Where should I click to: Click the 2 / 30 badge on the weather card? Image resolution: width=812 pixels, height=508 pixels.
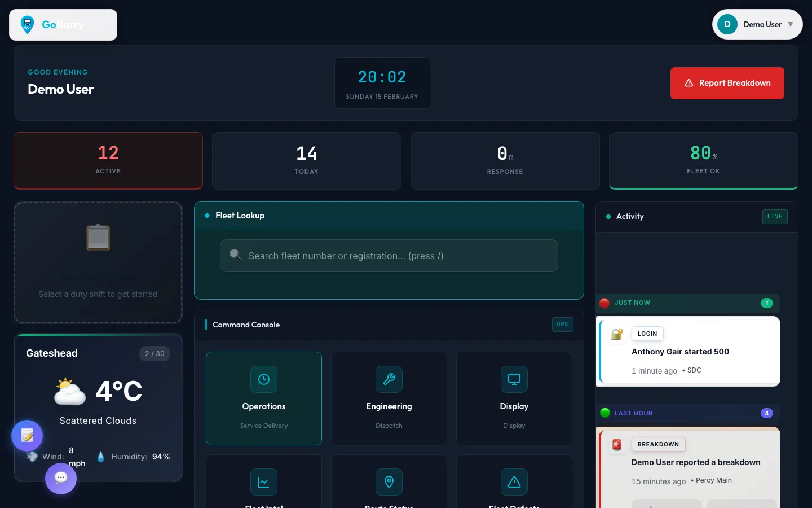coord(155,354)
